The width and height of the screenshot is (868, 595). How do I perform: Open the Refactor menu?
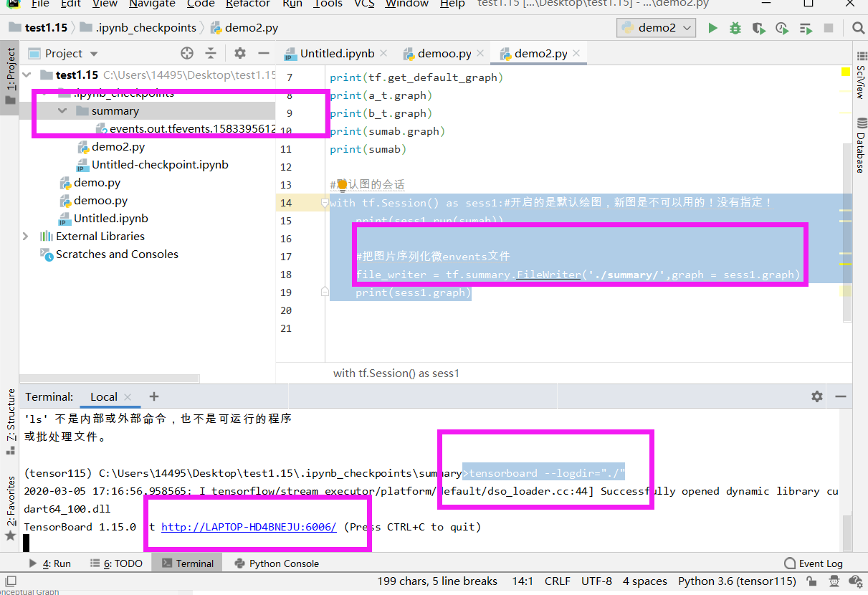click(248, 4)
